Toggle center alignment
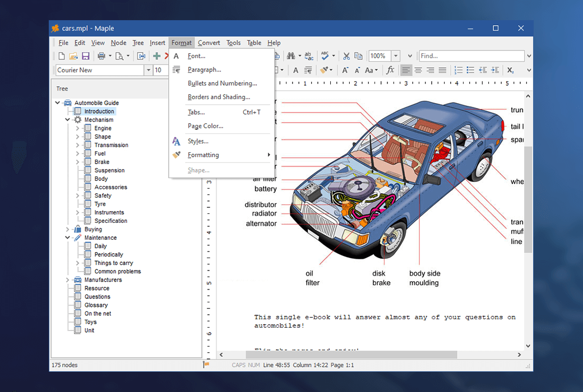583x392 pixels. (418, 70)
